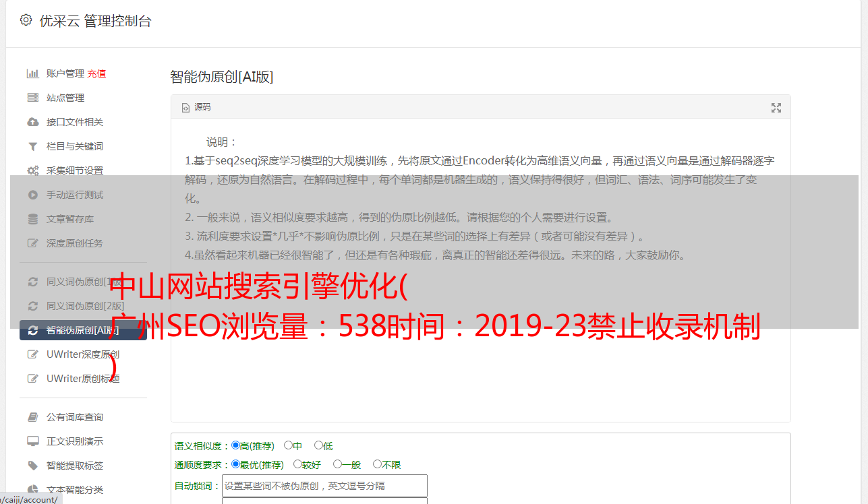The width and height of the screenshot is (868, 504).
Task: Click the refresh icon for 智能伪原创[AI版]
Action: pyautogui.click(x=32, y=330)
